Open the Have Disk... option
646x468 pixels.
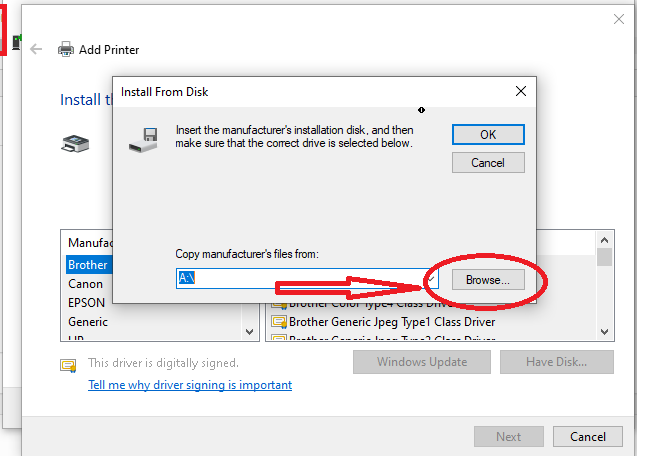(557, 362)
